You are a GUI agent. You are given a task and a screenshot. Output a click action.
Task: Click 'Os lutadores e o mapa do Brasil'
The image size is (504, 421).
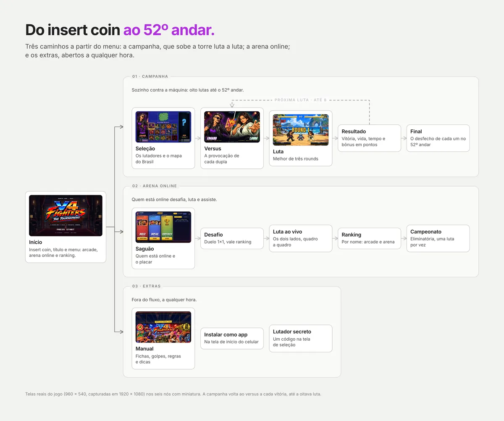[x=159, y=159]
